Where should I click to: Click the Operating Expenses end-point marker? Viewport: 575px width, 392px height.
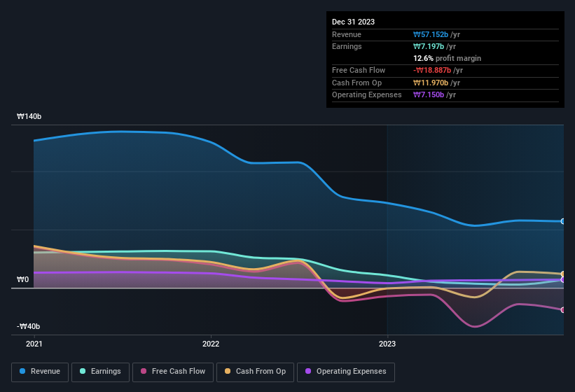(562, 280)
